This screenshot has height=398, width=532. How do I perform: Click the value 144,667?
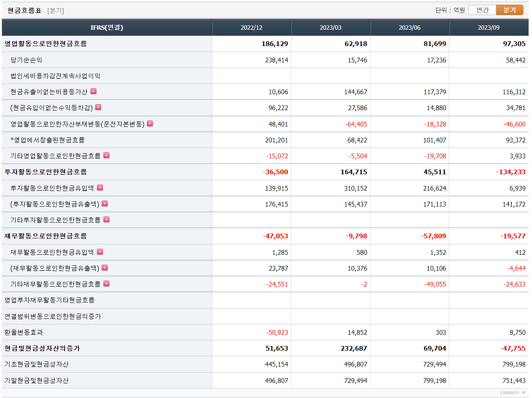coord(355,92)
